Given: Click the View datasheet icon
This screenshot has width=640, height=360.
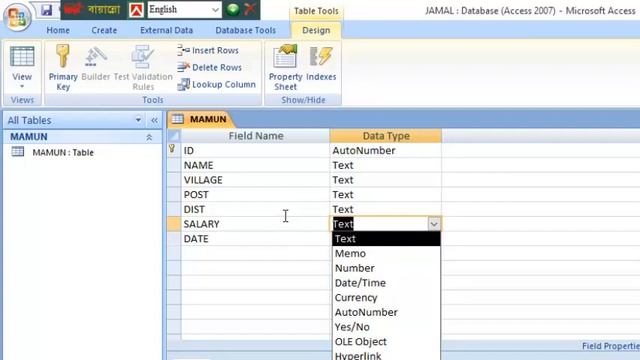Looking at the screenshot, I should [x=22, y=57].
